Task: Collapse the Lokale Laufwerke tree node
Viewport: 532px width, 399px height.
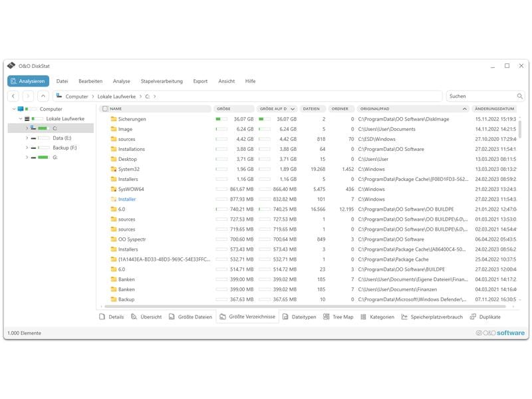Action: pos(21,119)
